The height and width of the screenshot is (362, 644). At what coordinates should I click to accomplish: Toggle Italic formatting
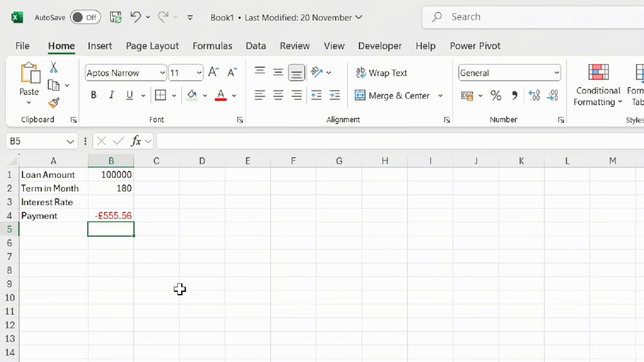[x=111, y=95]
